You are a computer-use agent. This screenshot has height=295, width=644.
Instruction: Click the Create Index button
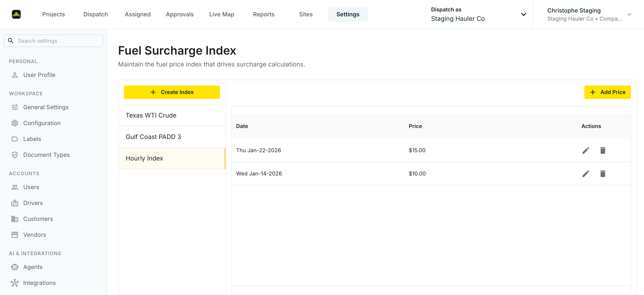(172, 92)
